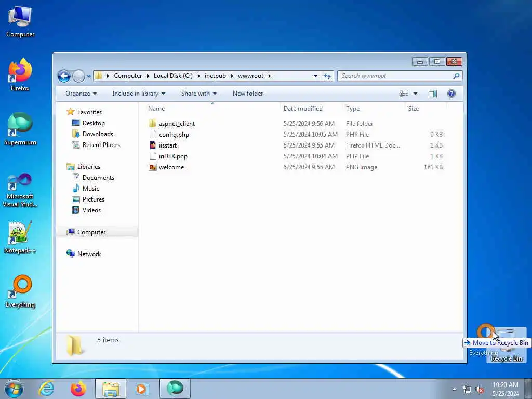Click the muted volume tray icon
Image resolution: width=532 pixels, height=399 pixels.
point(480,390)
